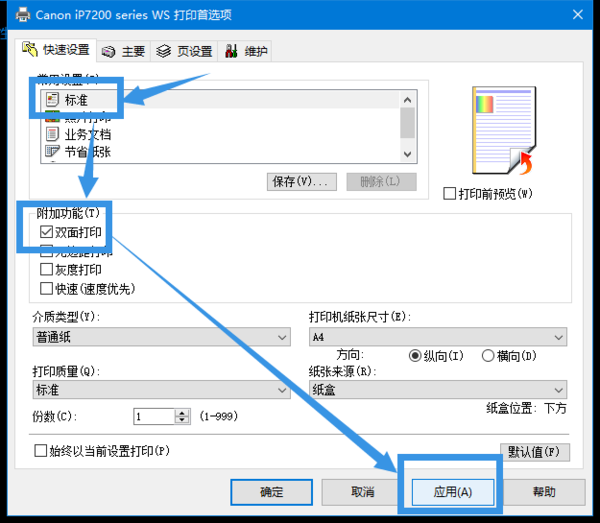This screenshot has height=523, width=600.
Task: Click the 维护 tools icon
Action: (x=231, y=51)
